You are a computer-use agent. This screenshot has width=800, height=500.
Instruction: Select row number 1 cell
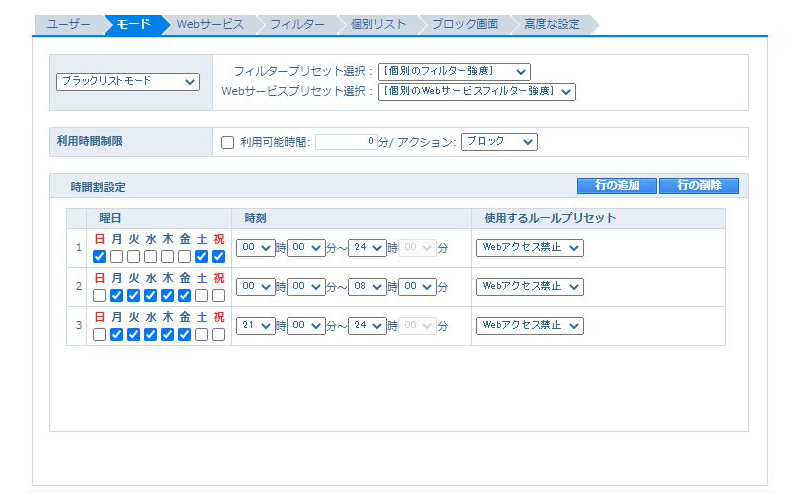[77, 248]
